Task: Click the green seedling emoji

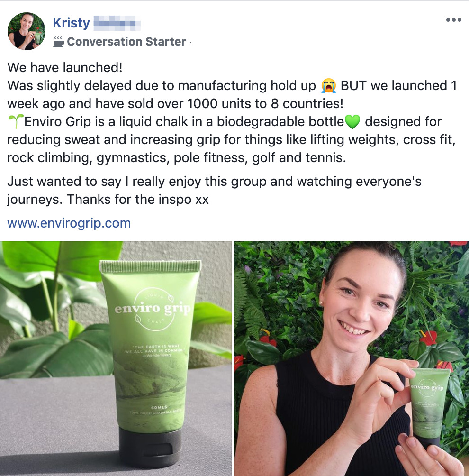Action: point(15,121)
